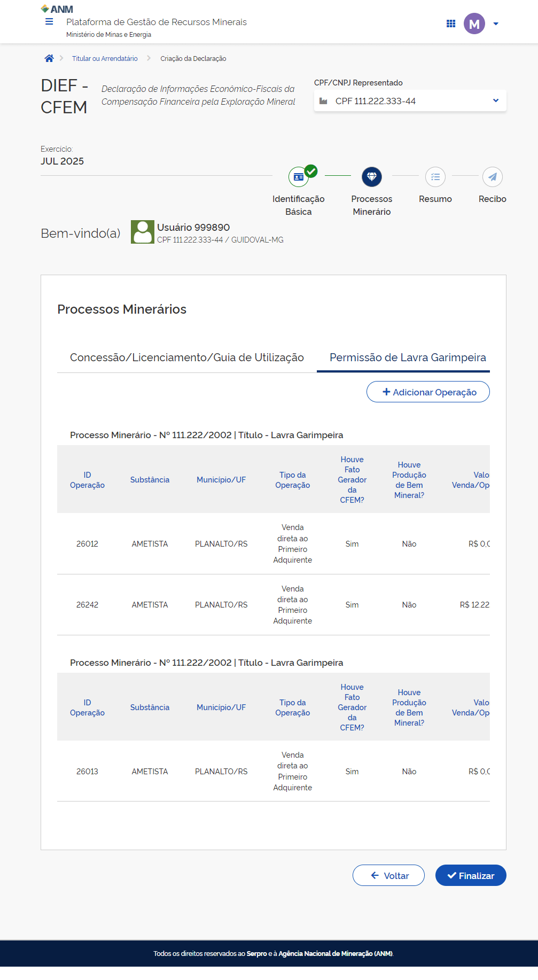
Task: Sort by Substância column header in first table
Action: coord(150,480)
